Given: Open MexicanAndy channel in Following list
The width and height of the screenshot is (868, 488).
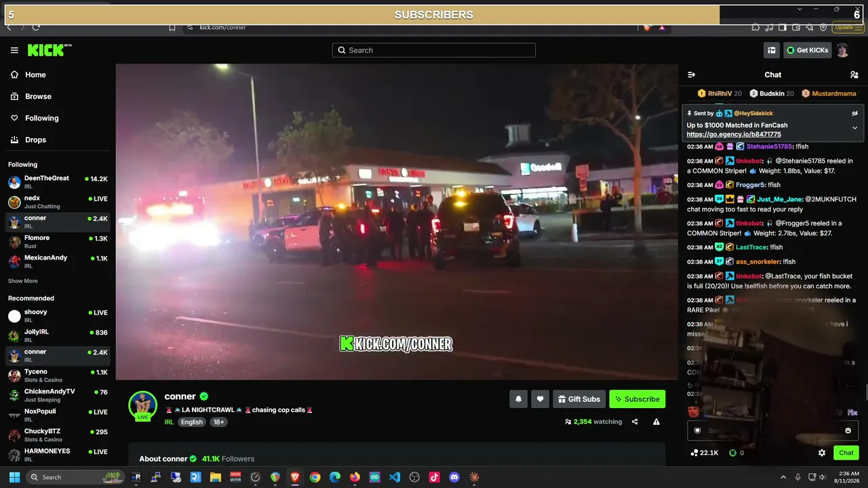Looking at the screenshot, I should coord(58,262).
